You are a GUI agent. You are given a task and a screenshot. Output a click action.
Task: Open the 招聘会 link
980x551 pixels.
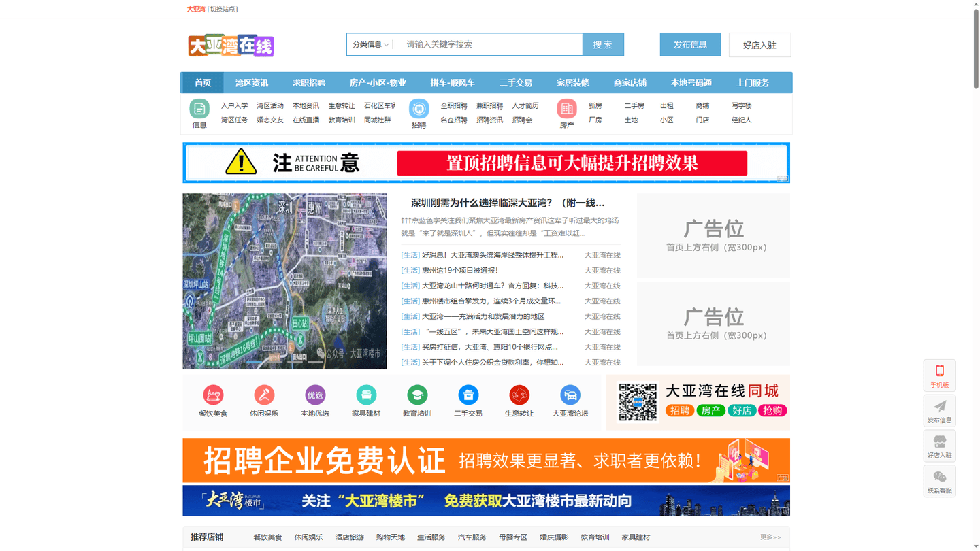pos(522,120)
